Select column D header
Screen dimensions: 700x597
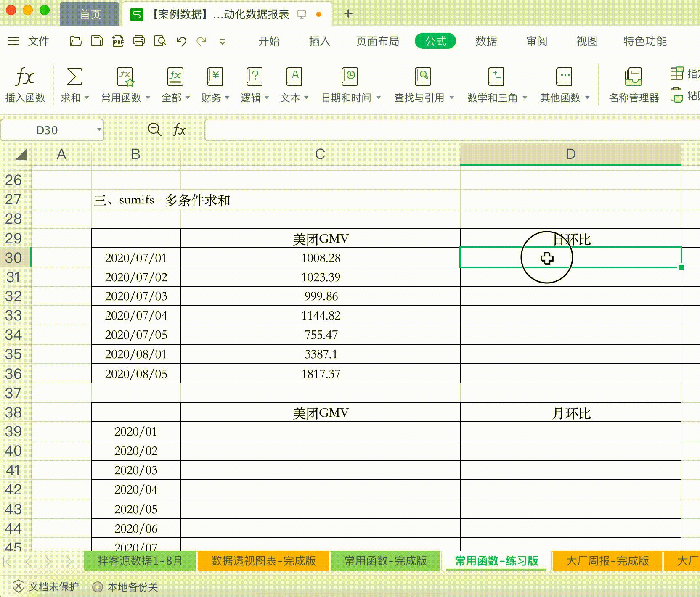pyautogui.click(x=570, y=154)
